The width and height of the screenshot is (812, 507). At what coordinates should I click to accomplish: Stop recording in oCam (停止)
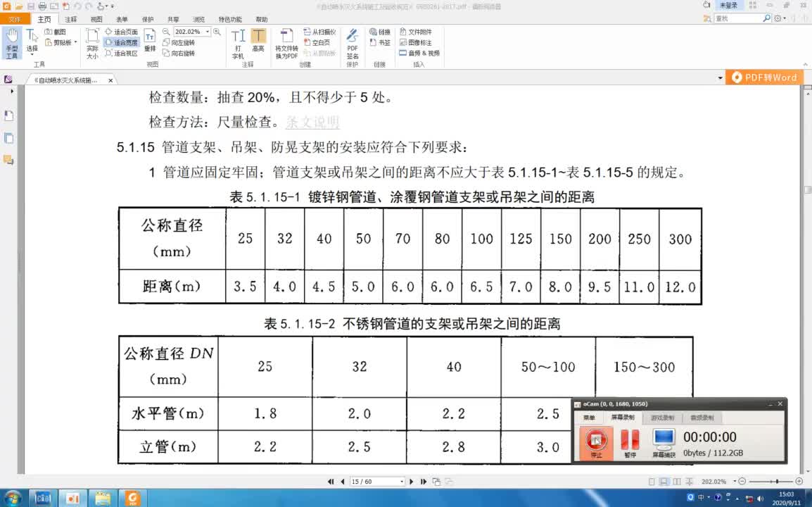(596, 443)
